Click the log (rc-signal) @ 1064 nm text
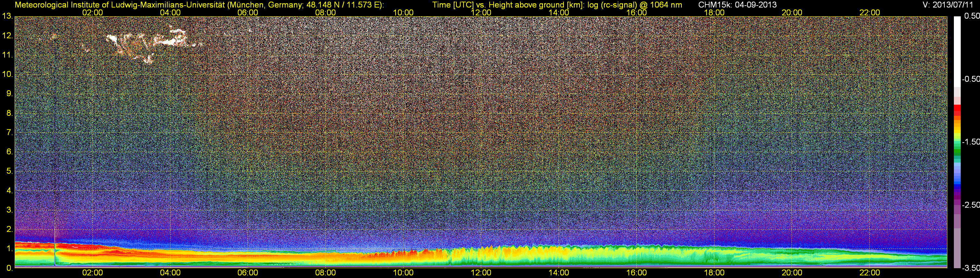The image size is (980, 278). 635,5
